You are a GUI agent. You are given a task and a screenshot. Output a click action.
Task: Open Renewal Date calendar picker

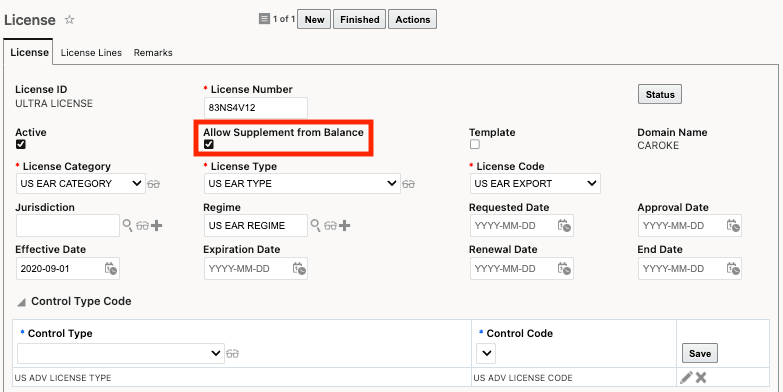point(564,269)
